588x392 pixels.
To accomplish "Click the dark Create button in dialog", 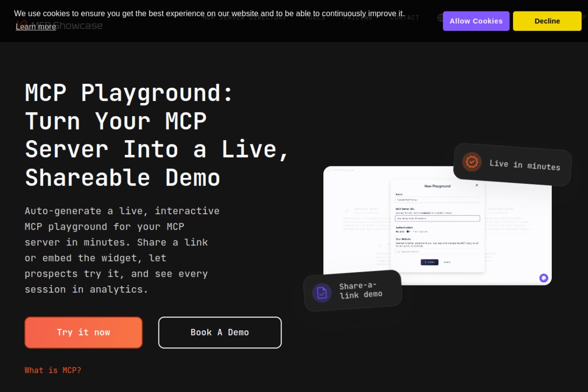I will [430, 262].
